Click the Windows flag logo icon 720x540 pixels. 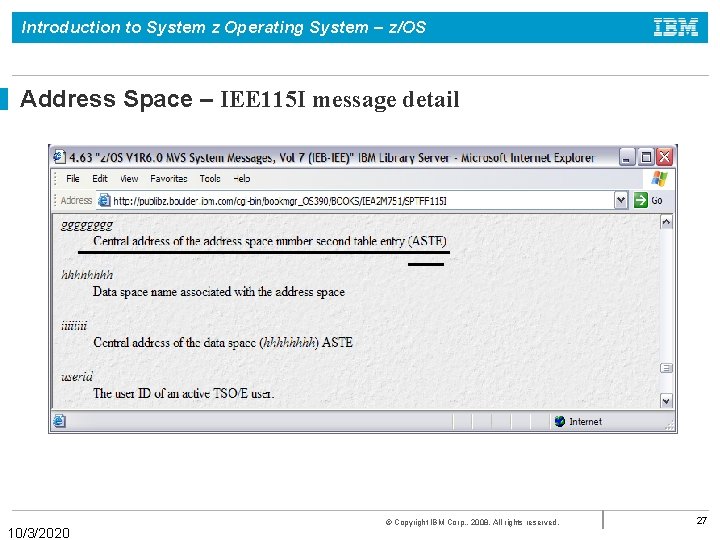pos(659,179)
